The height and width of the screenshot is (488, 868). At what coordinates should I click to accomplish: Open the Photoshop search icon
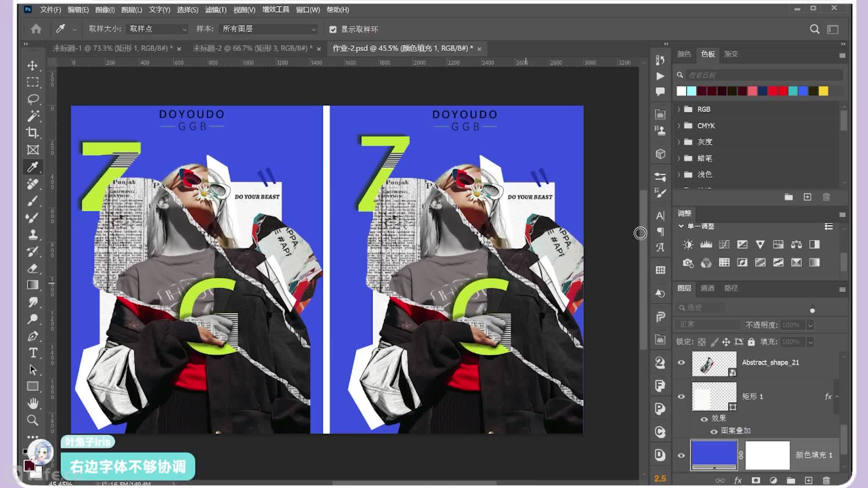click(815, 29)
